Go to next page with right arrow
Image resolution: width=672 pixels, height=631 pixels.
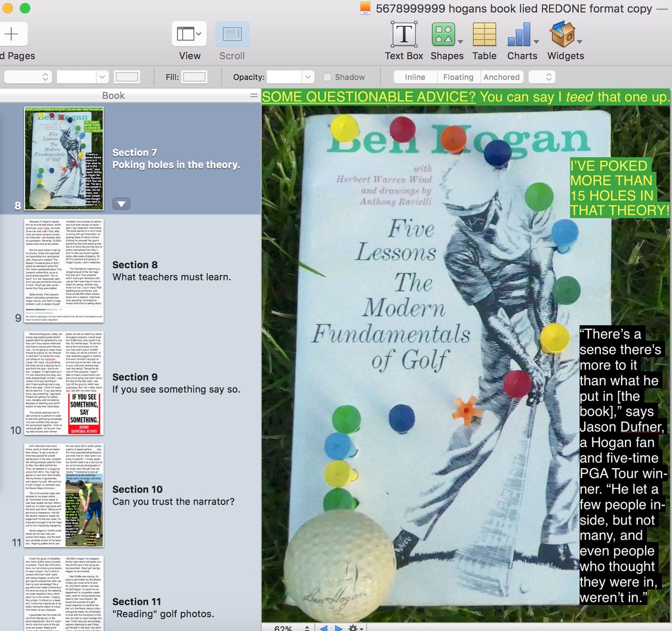338,628
